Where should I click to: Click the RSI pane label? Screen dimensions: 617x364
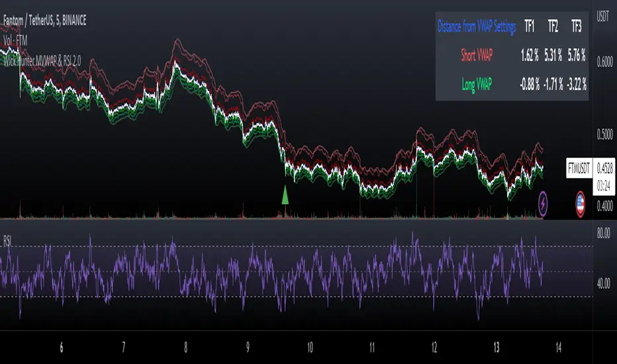[x=10, y=240]
